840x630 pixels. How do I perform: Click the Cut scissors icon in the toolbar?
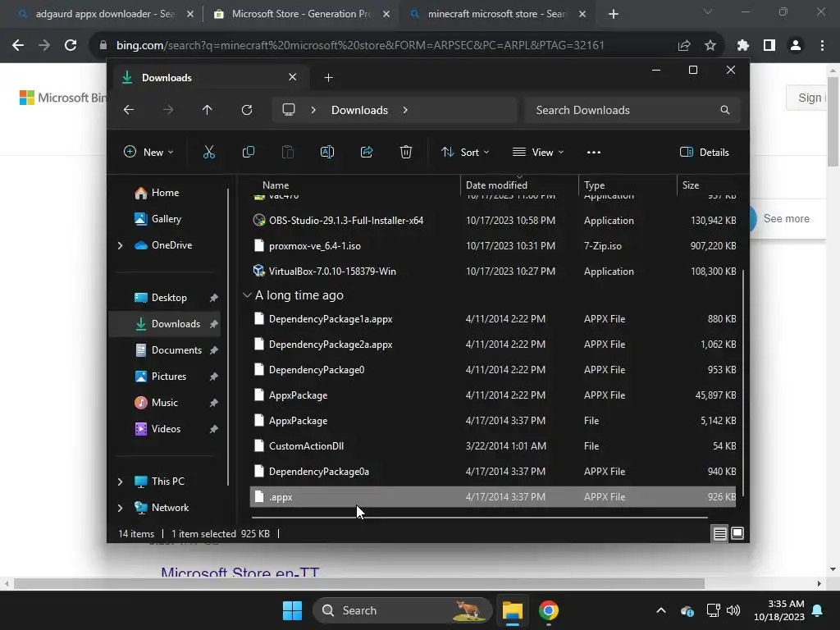tap(209, 152)
